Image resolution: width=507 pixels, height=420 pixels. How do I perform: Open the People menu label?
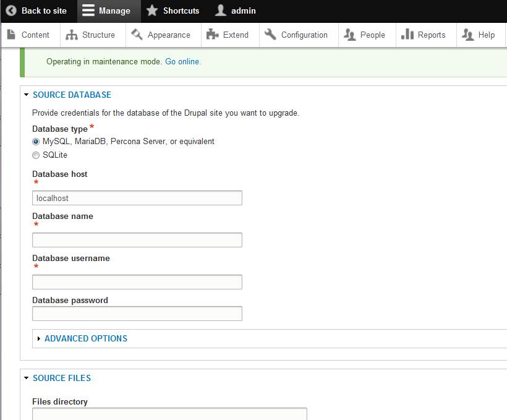pos(372,35)
